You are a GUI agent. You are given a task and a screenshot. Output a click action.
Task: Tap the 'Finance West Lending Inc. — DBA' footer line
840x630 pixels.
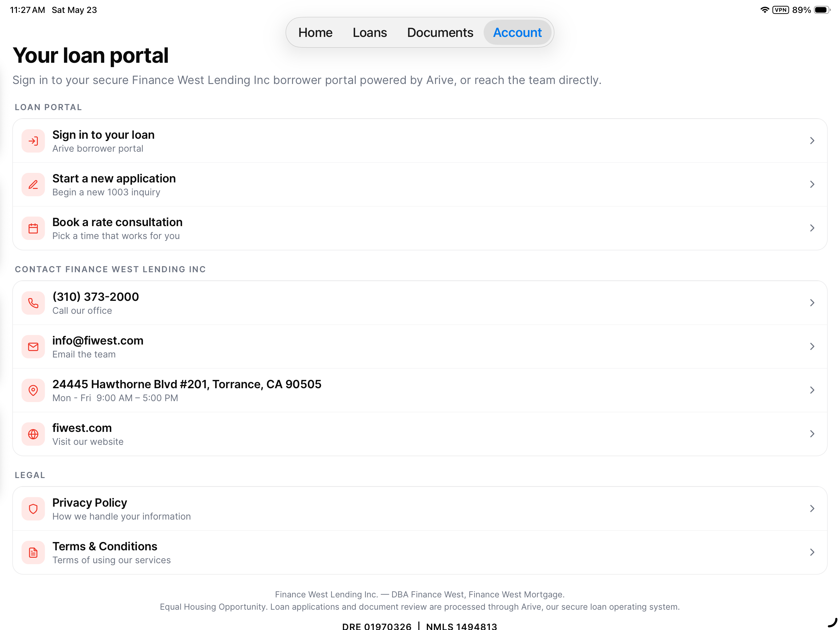click(420, 595)
